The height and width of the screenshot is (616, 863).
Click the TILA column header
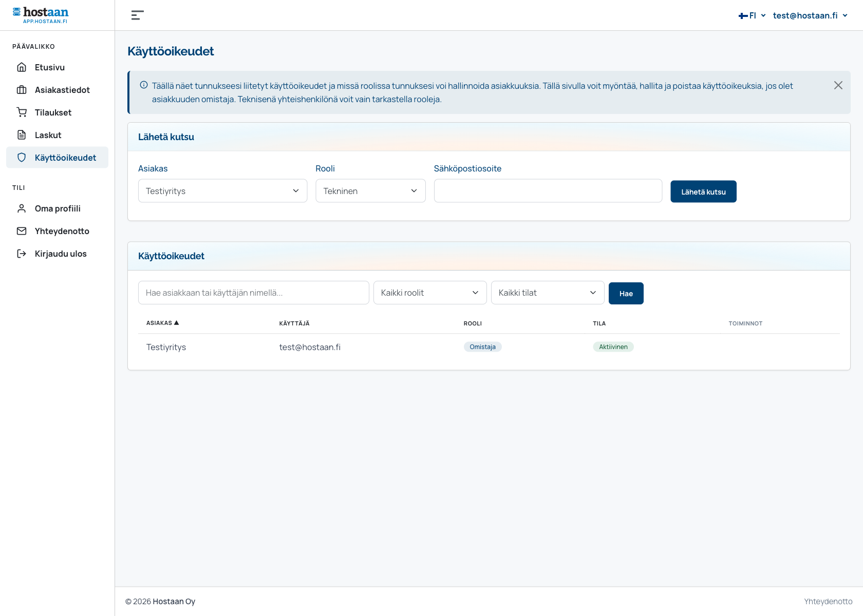point(599,323)
